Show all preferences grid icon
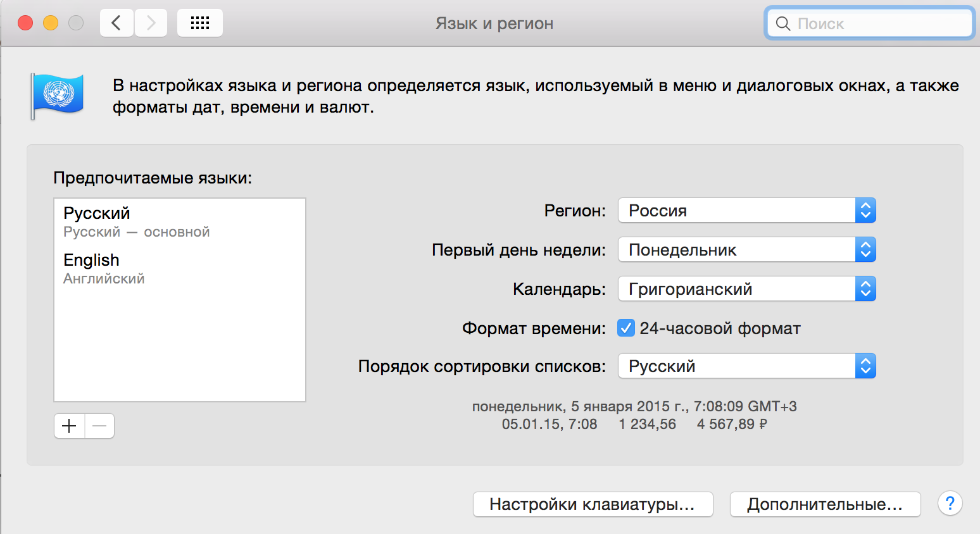This screenshot has height=534, width=980. (x=199, y=23)
